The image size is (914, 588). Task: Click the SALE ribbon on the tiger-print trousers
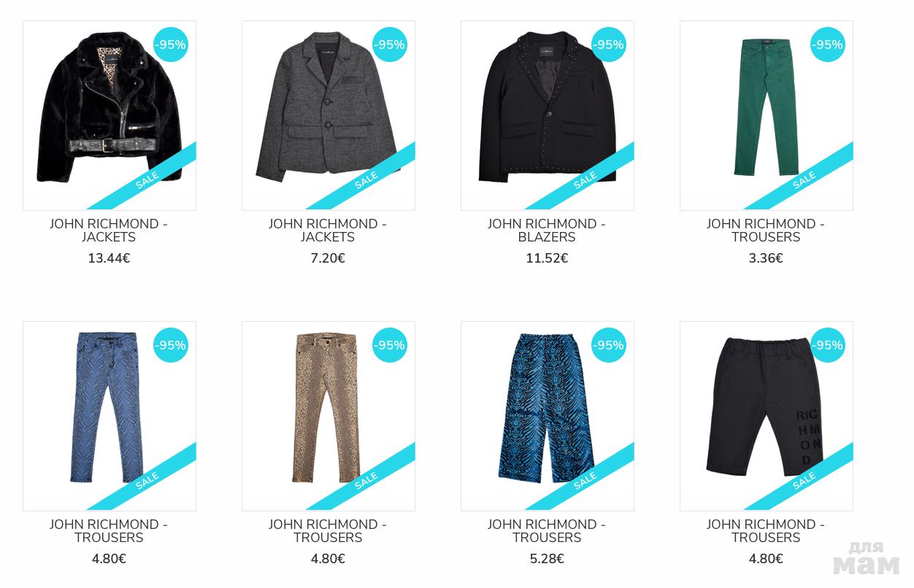tap(584, 480)
